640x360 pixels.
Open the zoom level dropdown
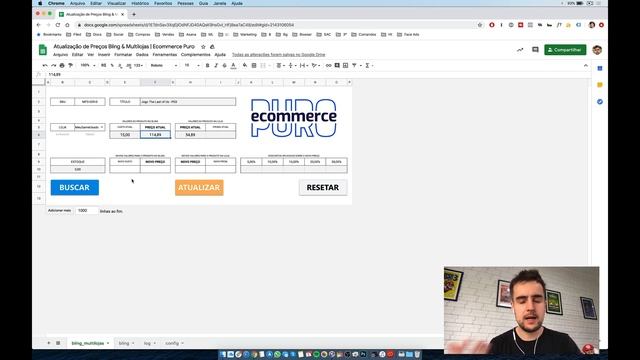pos(88,65)
